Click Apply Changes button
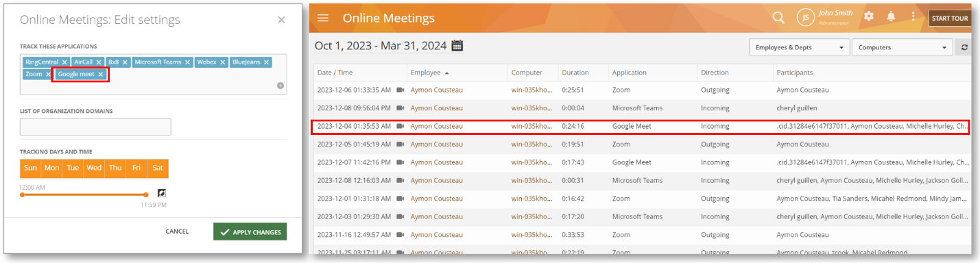Screen dimensions: 980x263 click(x=250, y=231)
